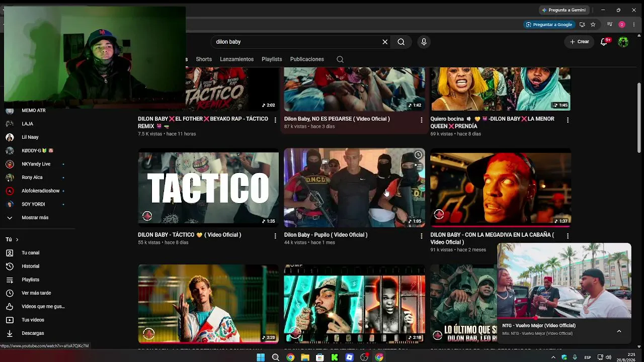Open Microsoft Store from the taskbar

pos(319,357)
